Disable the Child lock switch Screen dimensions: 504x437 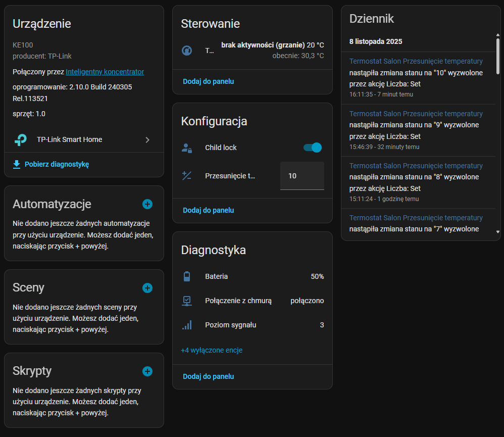coord(312,148)
